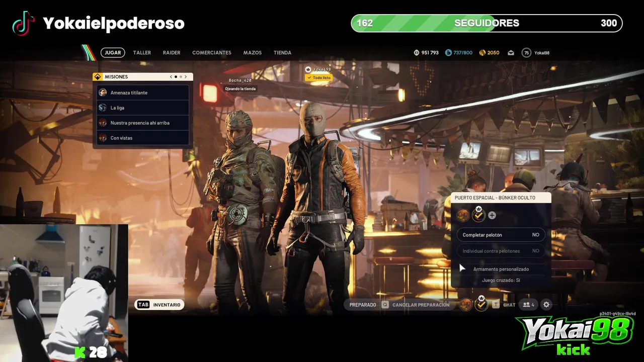This screenshot has width=644, height=362.
Task: Click the first squad avatar in the bottom bar
Action: pyautogui.click(x=466, y=304)
